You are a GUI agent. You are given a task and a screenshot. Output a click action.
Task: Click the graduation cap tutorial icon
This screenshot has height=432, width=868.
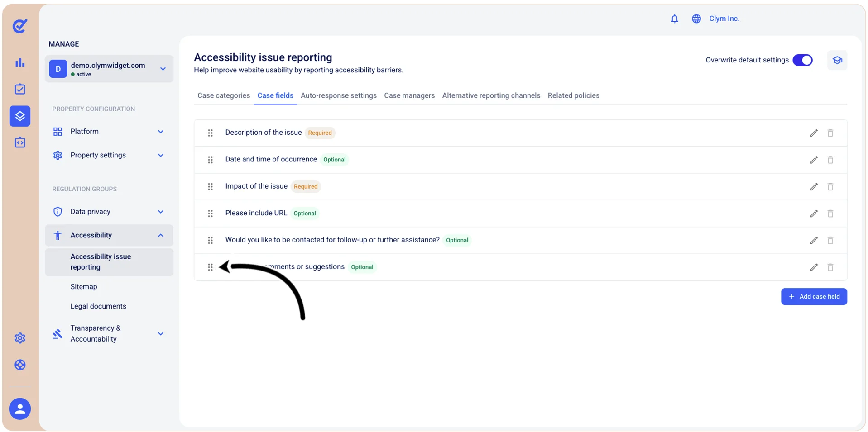(x=837, y=60)
